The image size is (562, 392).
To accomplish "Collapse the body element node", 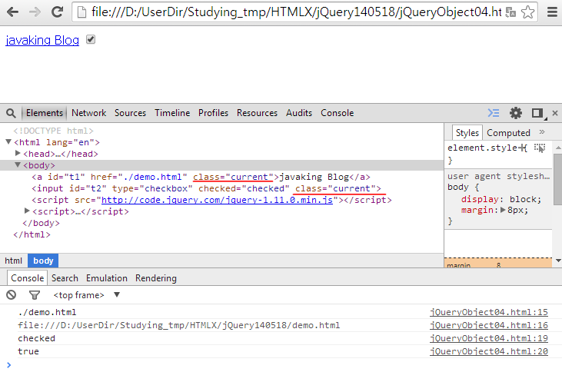I will tap(17, 164).
